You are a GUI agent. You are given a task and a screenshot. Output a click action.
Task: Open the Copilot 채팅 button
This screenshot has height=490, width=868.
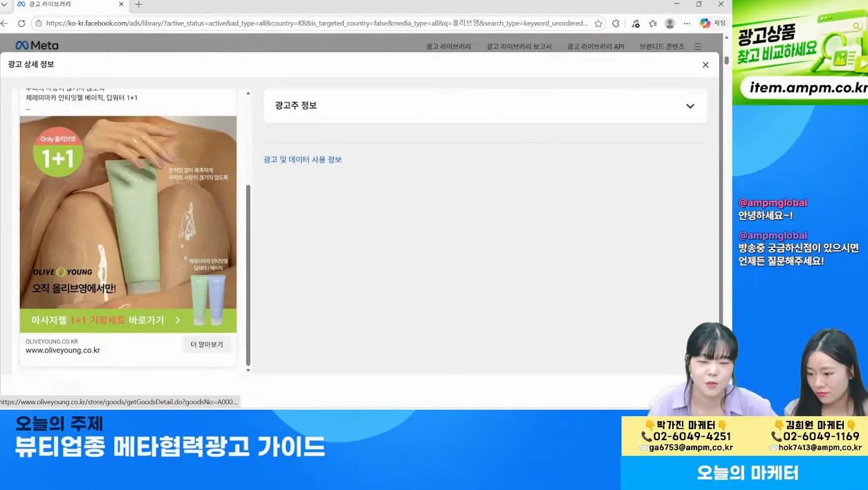pyautogui.click(x=712, y=23)
